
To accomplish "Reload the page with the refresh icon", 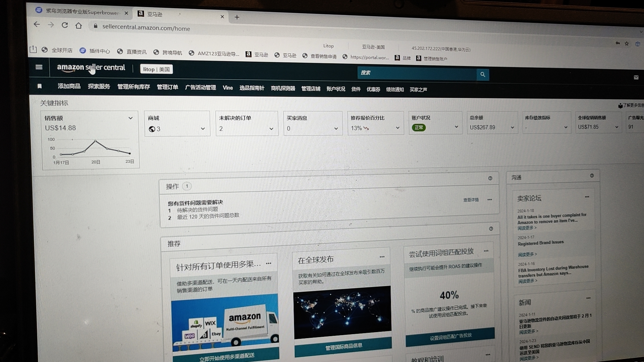I will click(x=65, y=25).
